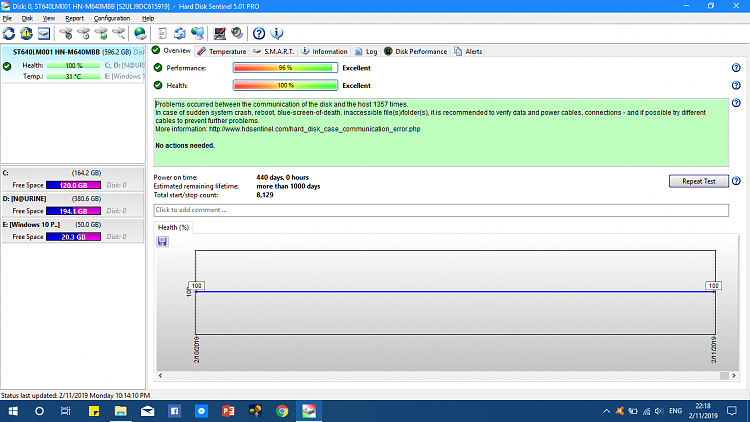This screenshot has width=750, height=422.
Task: Click the help icon beside Health bar
Action: click(736, 86)
